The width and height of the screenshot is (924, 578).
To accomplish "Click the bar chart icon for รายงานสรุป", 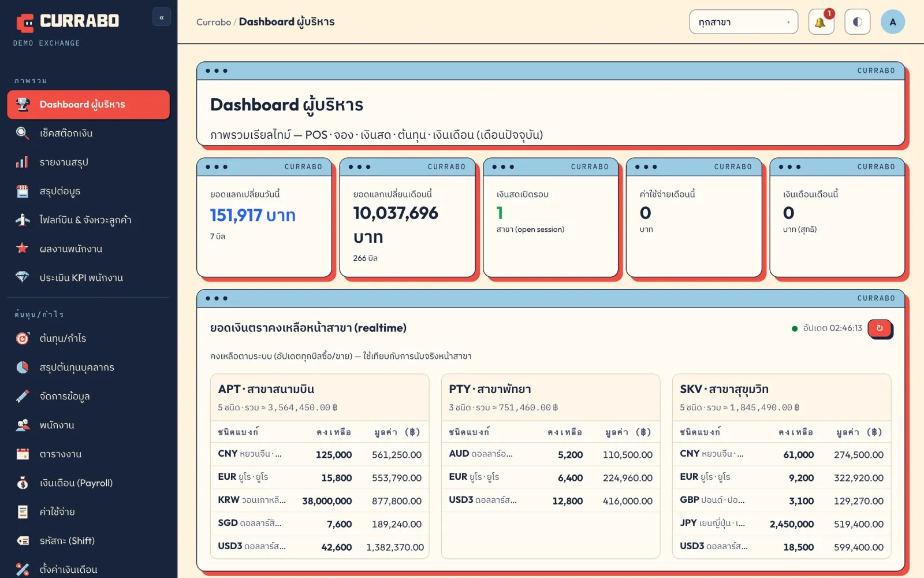I will 23,162.
